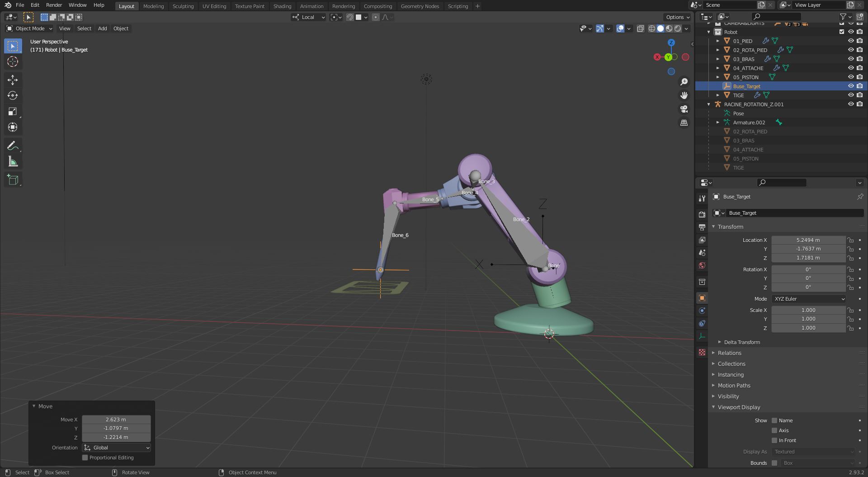Open the File menu
Screen dimensions: 868x477
[x=20, y=5]
